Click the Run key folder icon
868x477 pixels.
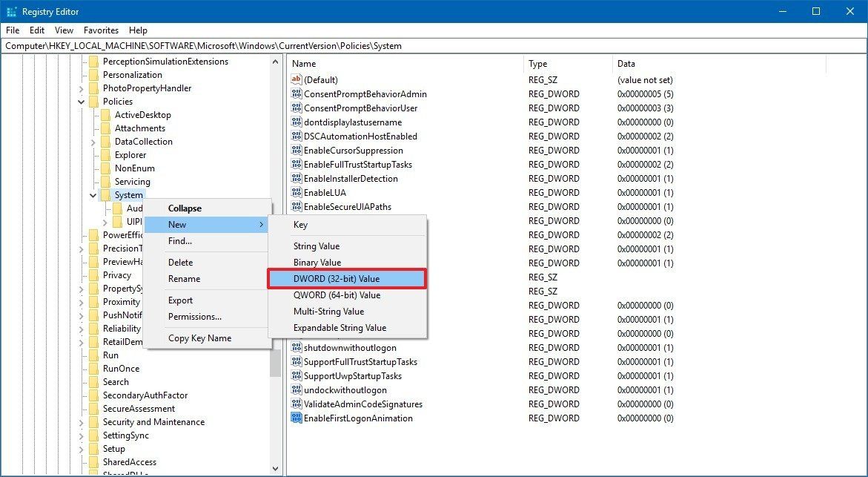(95, 355)
